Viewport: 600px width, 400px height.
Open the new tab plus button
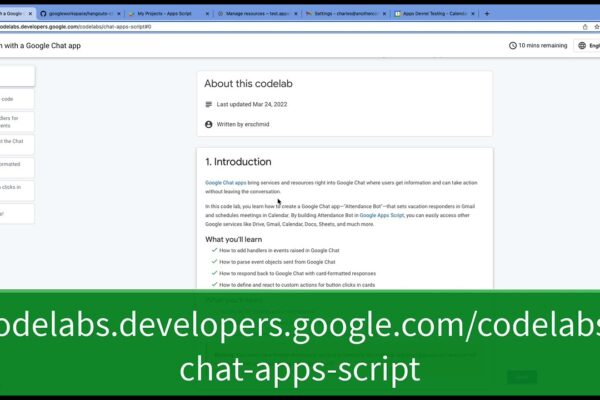[487, 13]
